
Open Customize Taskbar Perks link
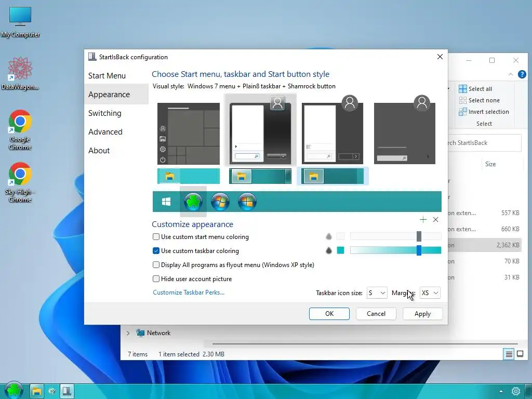(x=189, y=292)
